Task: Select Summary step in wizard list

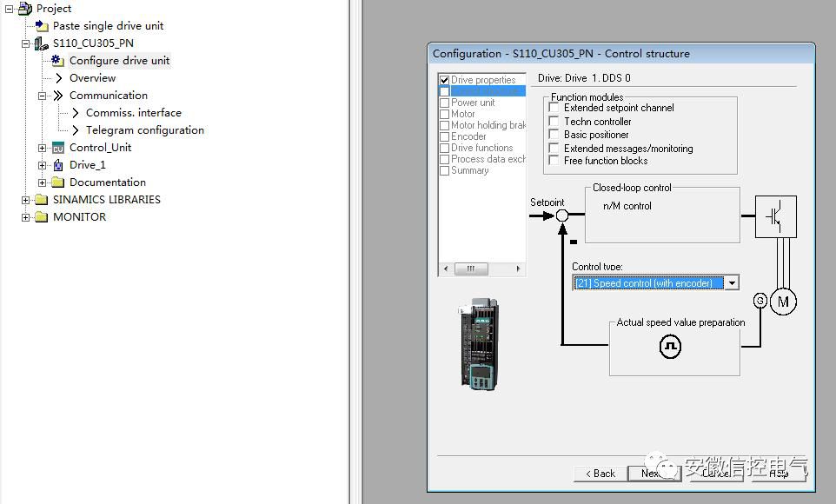Action: tap(470, 170)
